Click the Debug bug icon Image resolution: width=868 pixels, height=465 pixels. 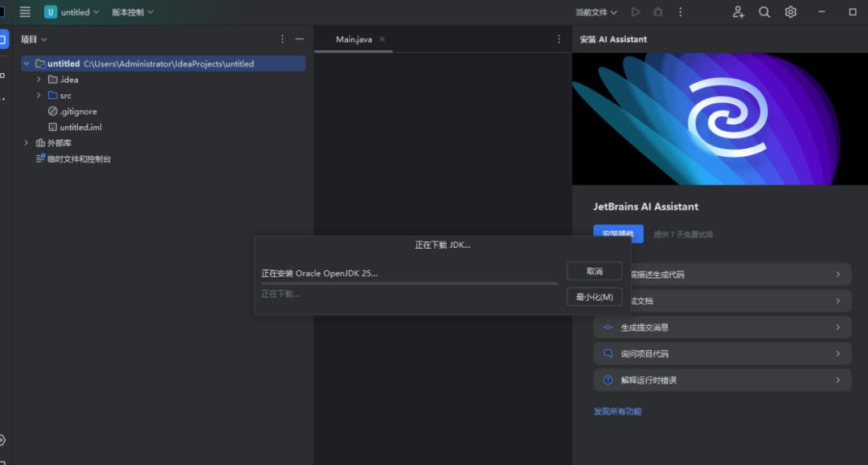658,12
